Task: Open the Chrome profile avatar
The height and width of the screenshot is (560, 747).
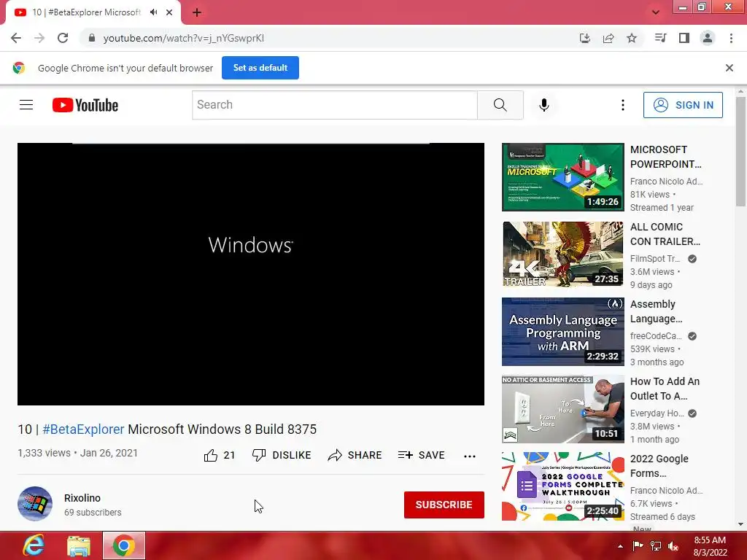Action: 708,38
